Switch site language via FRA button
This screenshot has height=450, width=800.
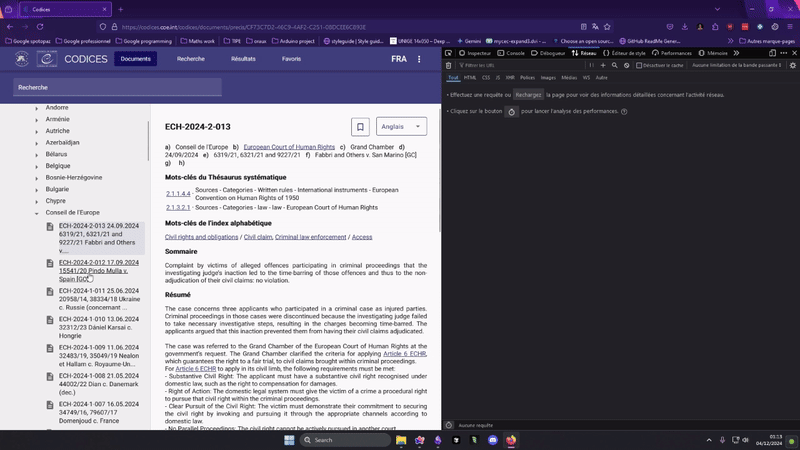399,59
